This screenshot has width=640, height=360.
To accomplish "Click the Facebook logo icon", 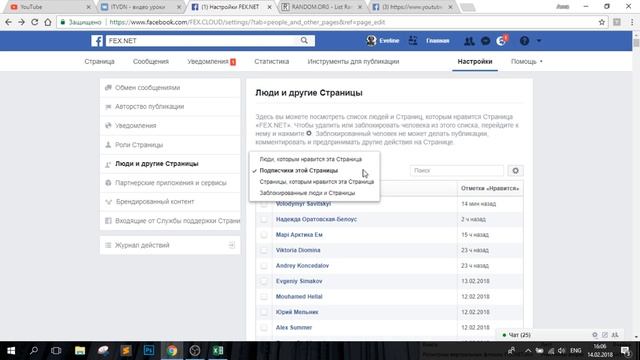I will (x=97, y=41).
